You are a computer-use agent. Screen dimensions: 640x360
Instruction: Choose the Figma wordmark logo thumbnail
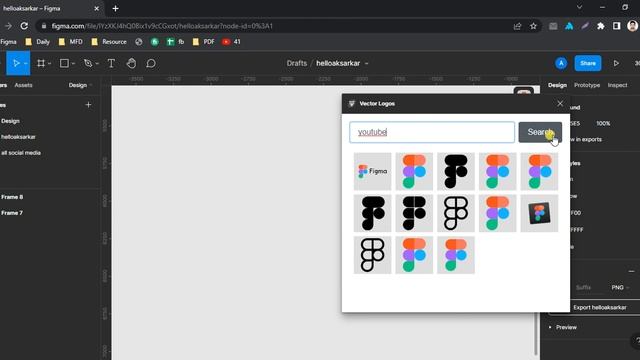tap(372, 171)
